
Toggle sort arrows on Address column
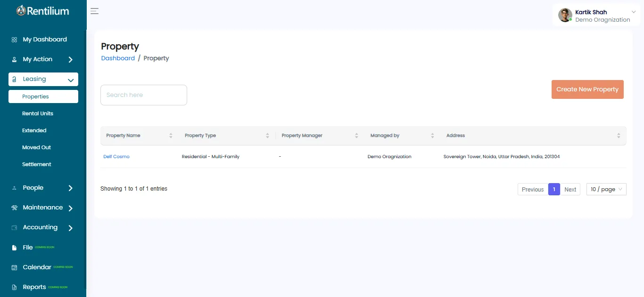[619, 136]
